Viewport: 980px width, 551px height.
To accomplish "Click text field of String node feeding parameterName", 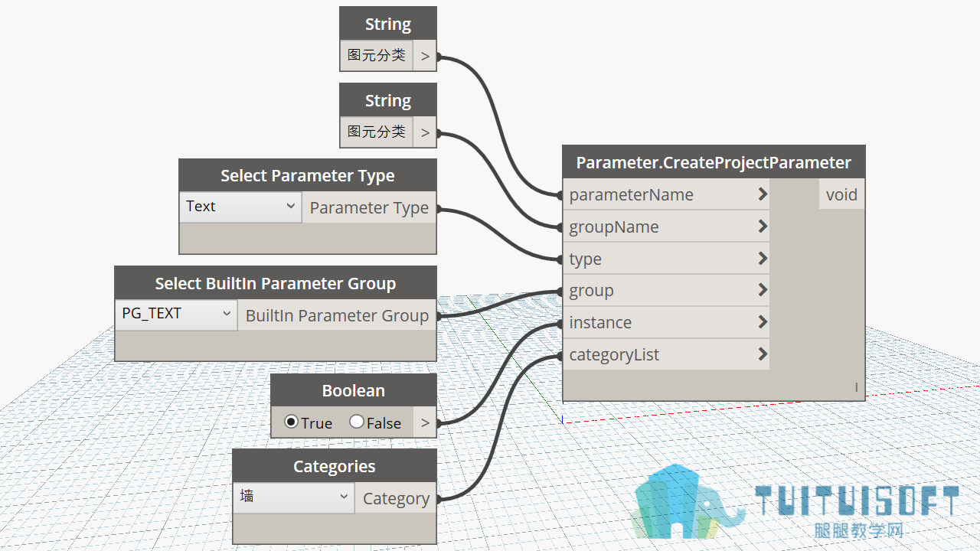I will point(377,55).
